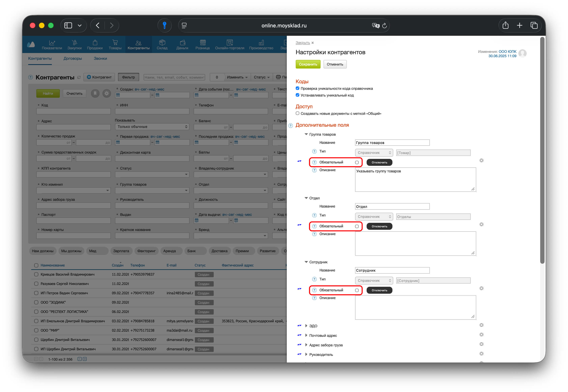
Task: Delete the Отдел additional field
Action: (x=481, y=224)
